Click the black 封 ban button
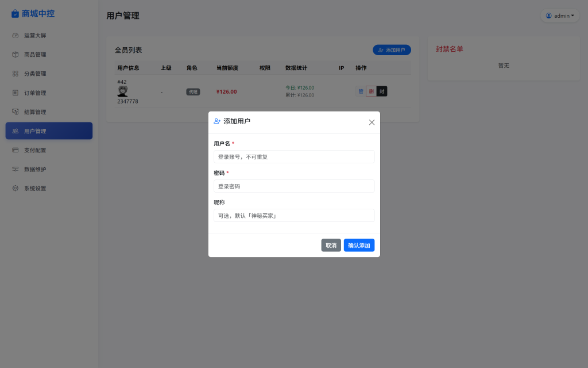The height and width of the screenshot is (368, 588). (382, 91)
